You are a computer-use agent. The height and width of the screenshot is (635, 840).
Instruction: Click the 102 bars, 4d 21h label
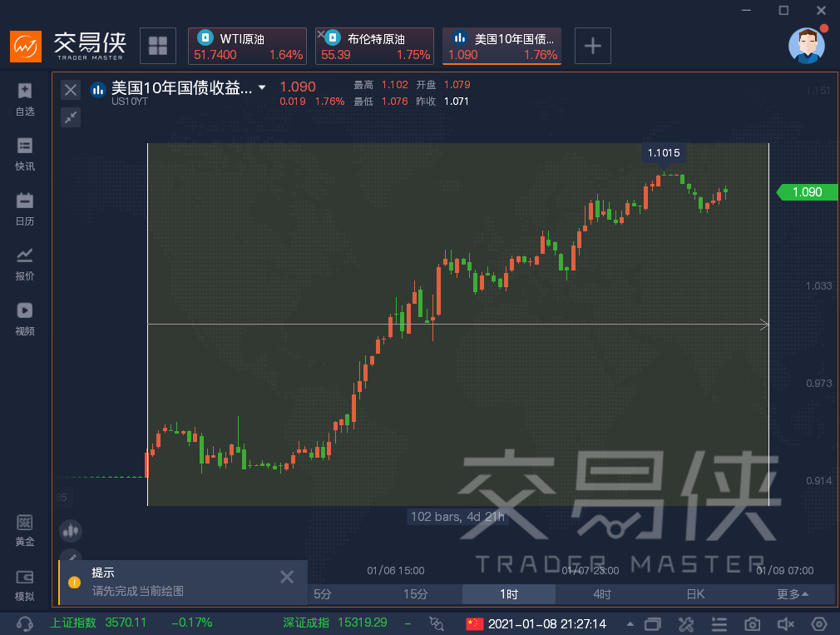(x=457, y=517)
